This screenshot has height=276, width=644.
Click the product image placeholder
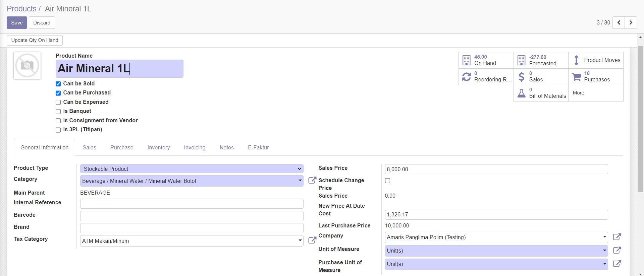click(27, 65)
